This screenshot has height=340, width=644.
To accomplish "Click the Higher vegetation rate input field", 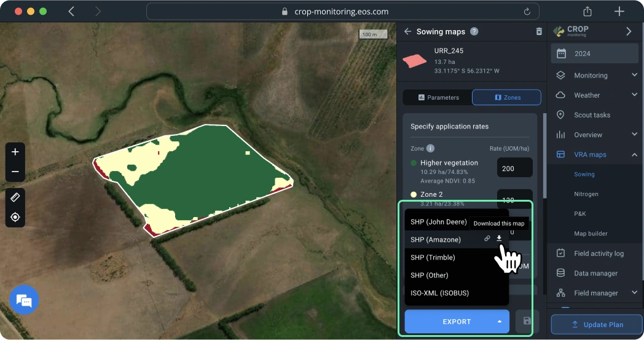I will coord(514,168).
